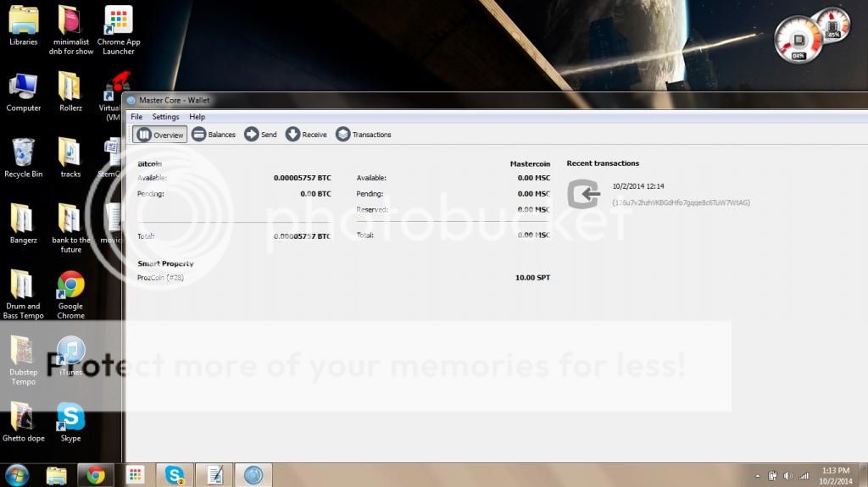Screen dimensions: 868x487
Task: Show hidden system tray icons
Action: pos(757,476)
